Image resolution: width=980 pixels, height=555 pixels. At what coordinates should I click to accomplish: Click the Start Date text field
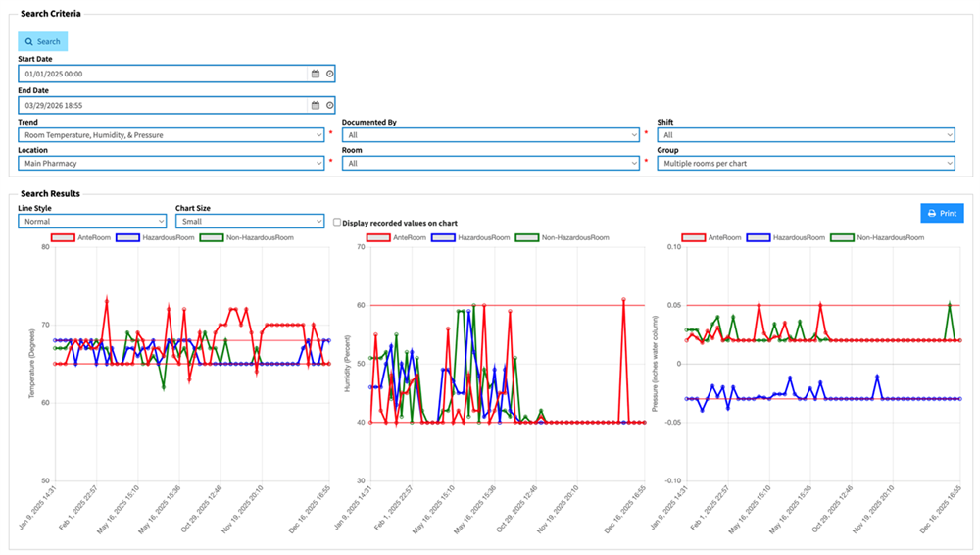[162, 74]
